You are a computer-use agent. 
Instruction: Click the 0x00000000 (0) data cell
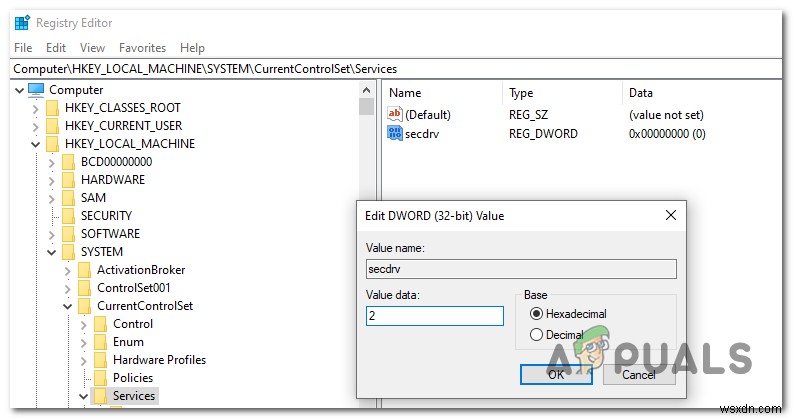(667, 134)
